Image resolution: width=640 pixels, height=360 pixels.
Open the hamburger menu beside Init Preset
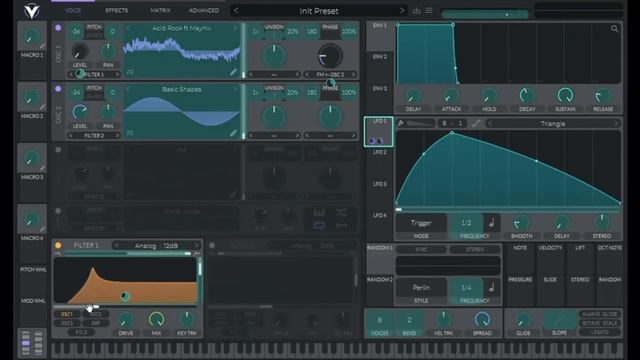pos(429,11)
